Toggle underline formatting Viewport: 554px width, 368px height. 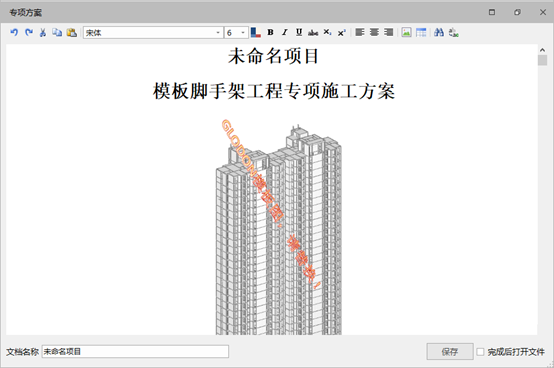click(299, 32)
